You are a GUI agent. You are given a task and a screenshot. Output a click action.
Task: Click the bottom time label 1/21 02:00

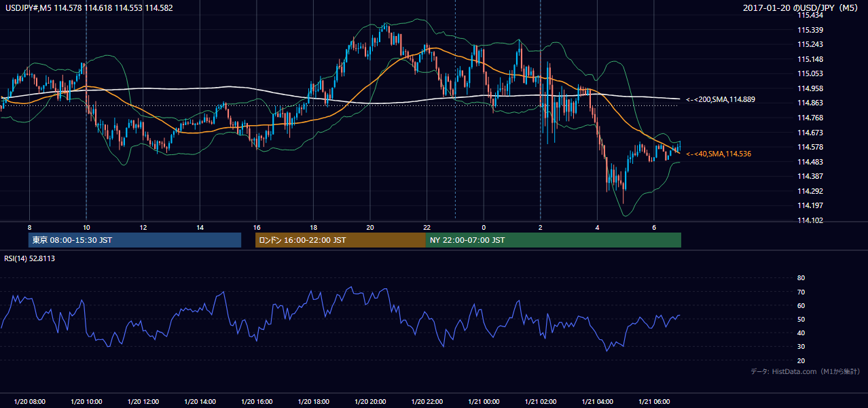541,402
